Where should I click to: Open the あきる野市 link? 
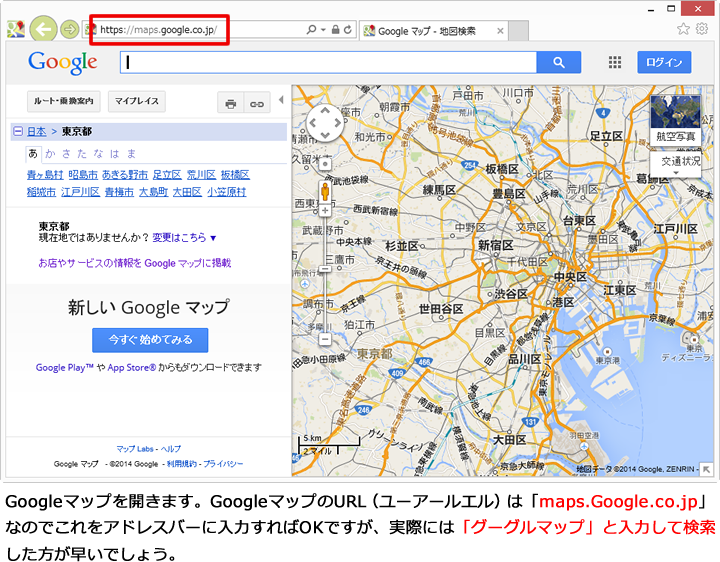coord(125,175)
